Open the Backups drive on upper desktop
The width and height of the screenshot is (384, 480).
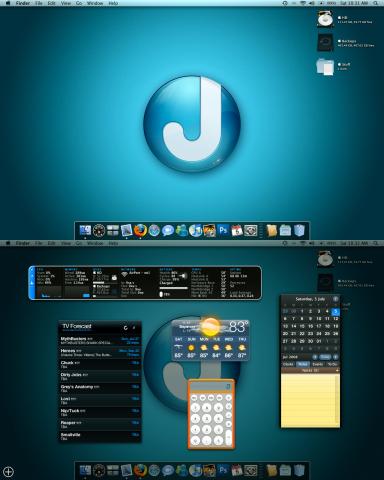click(x=325, y=42)
